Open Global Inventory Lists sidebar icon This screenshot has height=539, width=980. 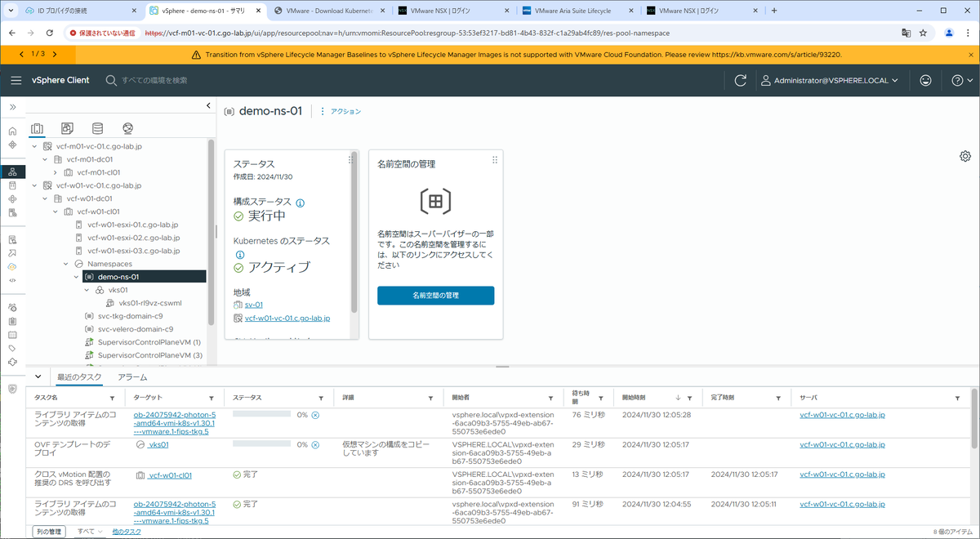12,212
